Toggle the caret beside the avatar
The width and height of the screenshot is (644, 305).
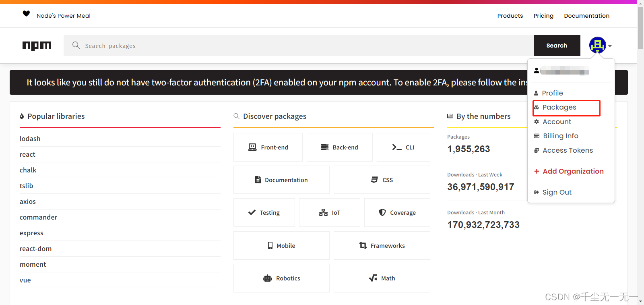(x=610, y=46)
